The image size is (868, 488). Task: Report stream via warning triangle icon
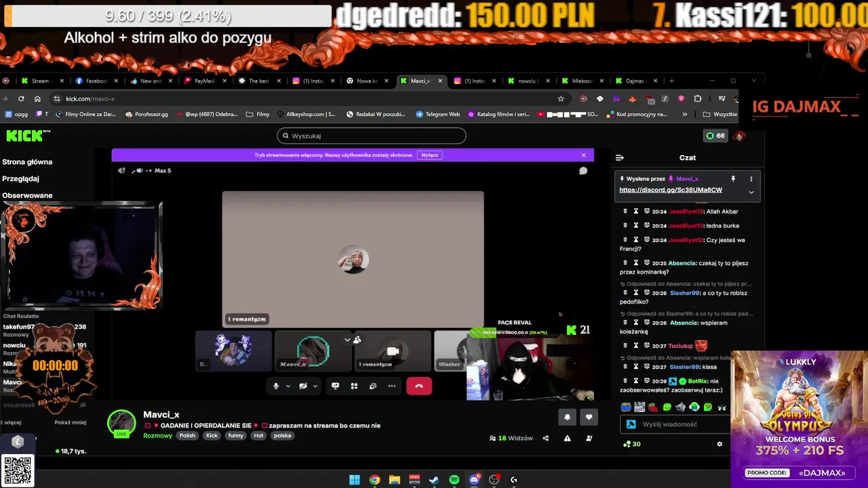567,438
